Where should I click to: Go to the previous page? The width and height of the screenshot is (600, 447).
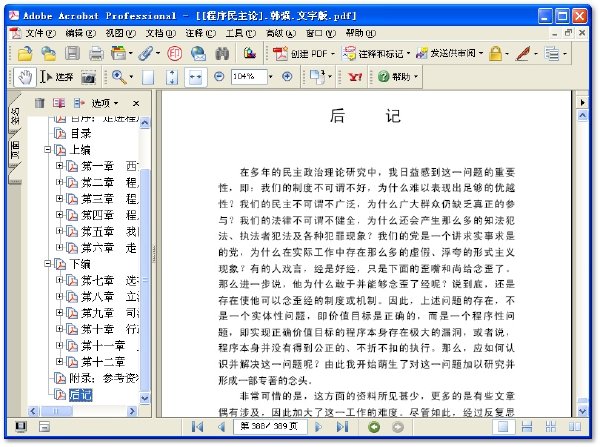coord(221,427)
